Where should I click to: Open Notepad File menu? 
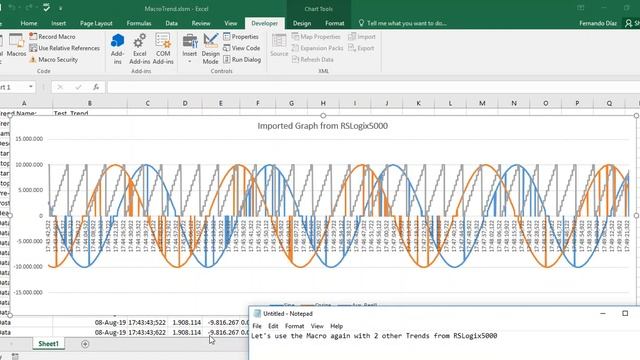(x=257, y=326)
